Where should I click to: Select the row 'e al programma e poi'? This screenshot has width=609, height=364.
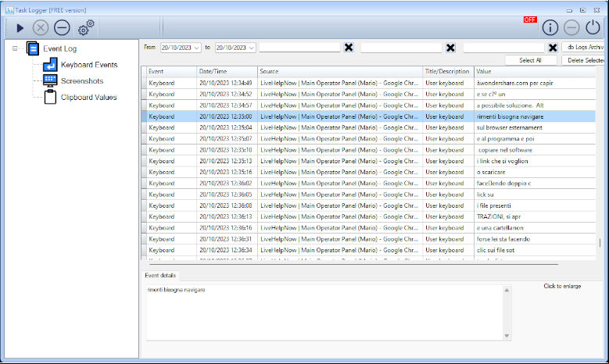click(368, 139)
